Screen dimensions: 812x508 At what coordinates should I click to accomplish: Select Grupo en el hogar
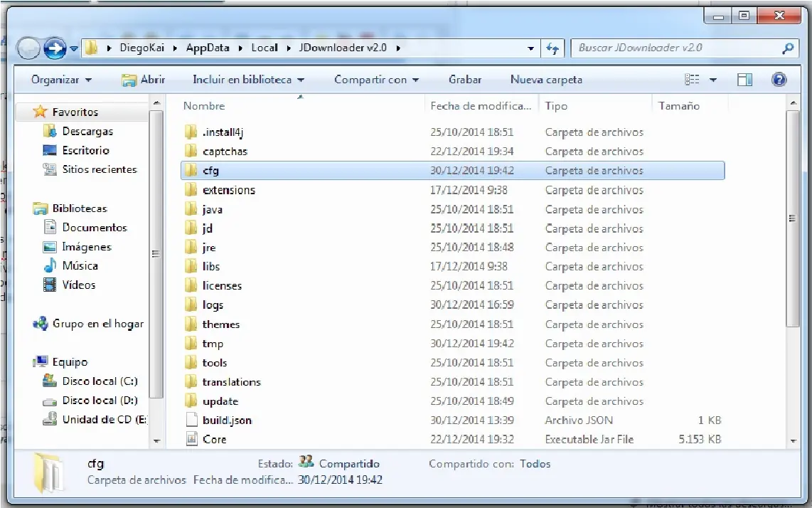(x=98, y=324)
